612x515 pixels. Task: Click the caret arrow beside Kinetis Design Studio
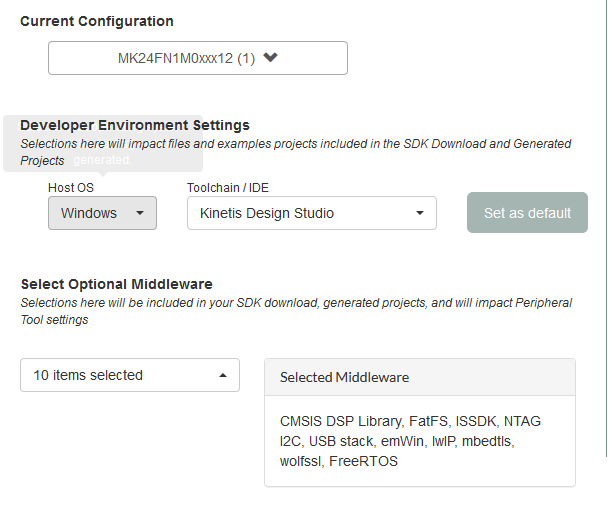point(420,213)
